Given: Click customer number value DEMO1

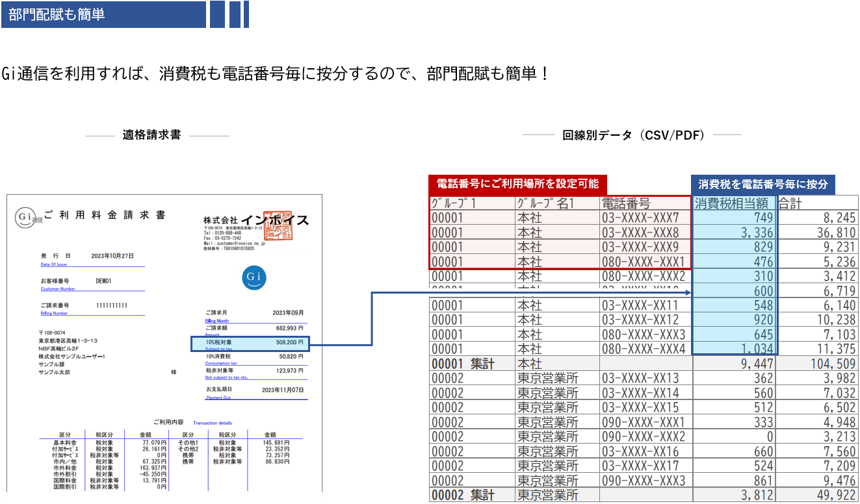Looking at the screenshot, I should pyautogui.click(x=104, y=281).
